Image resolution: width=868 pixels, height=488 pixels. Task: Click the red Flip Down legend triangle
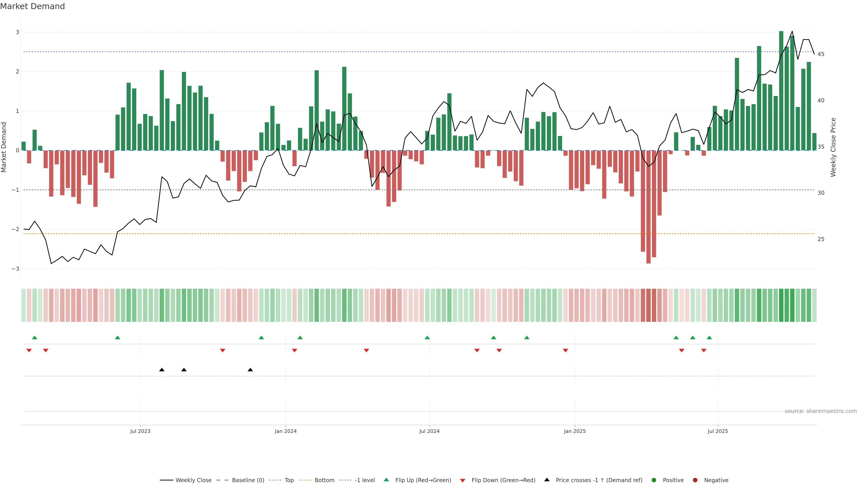click(463, 481)
